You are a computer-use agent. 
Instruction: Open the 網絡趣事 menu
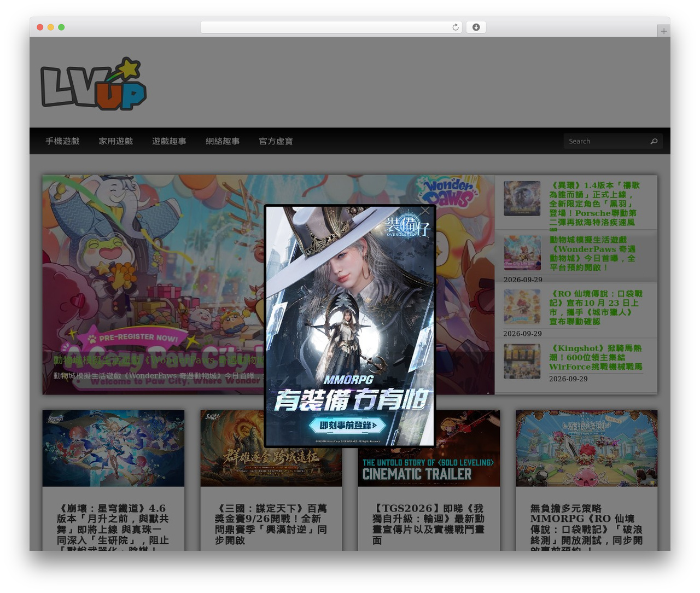pos(223,141)
